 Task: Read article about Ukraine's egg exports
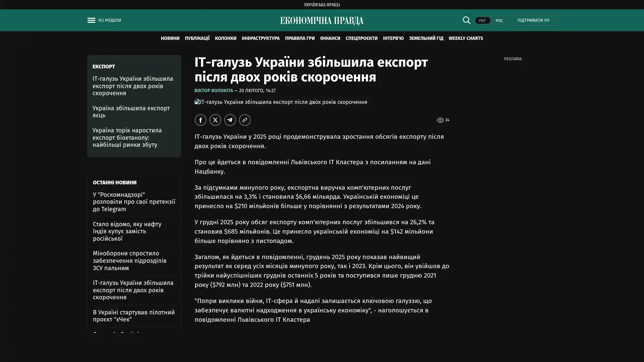[131, 112]
